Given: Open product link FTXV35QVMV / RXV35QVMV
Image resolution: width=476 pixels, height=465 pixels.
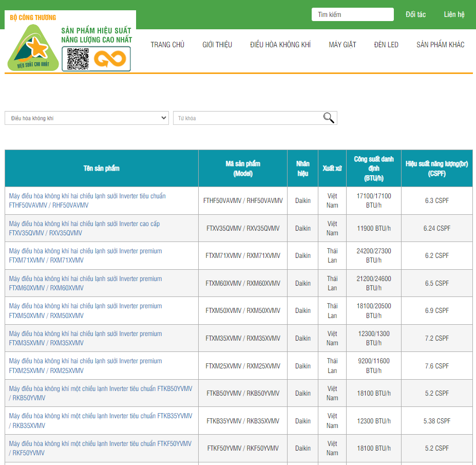Looking at the screenshot, I should coord(84,228).
